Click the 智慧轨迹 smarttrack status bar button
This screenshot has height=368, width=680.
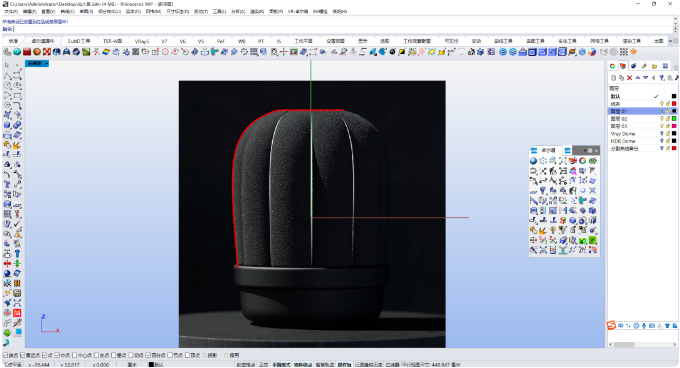point(325,365)
